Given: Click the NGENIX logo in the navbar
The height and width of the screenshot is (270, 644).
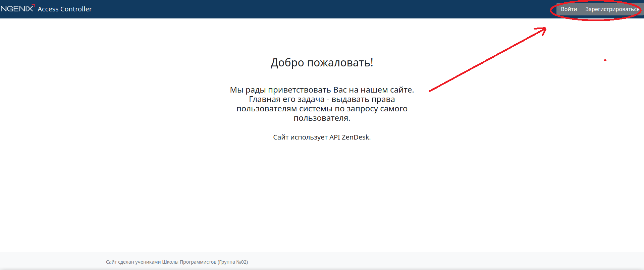Looking at the screenshot, I should click(17, 9).
